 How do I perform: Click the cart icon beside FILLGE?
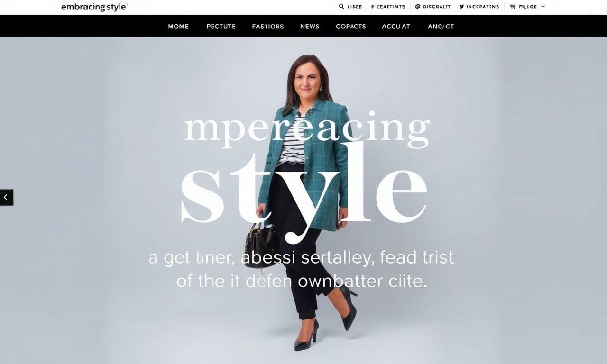[x=513, y=7]
